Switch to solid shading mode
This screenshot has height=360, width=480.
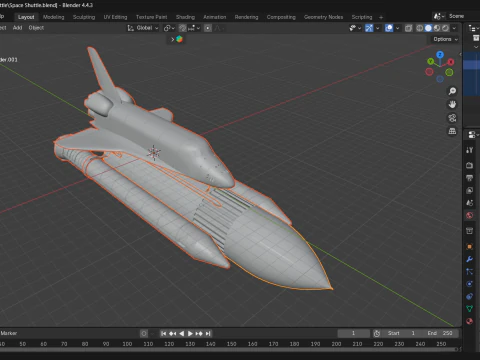tap(428, 28)
